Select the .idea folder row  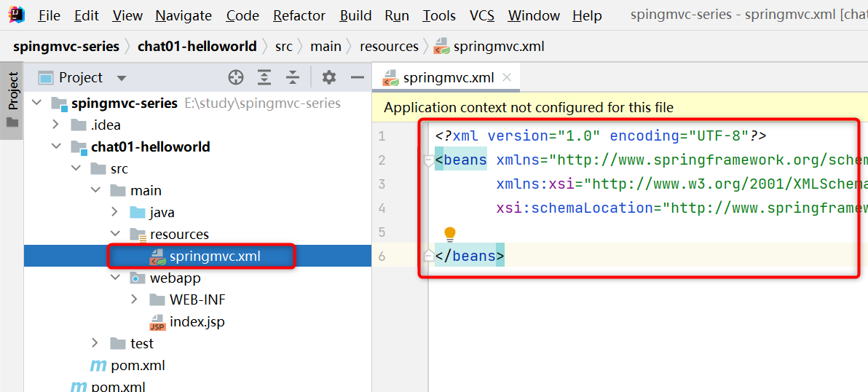[197, 125]
